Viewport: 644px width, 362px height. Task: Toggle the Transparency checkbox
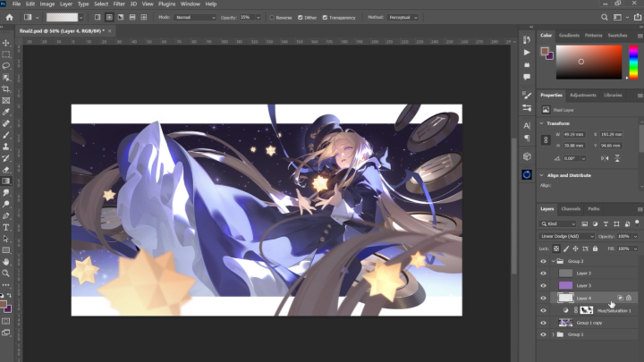(325, 18)
